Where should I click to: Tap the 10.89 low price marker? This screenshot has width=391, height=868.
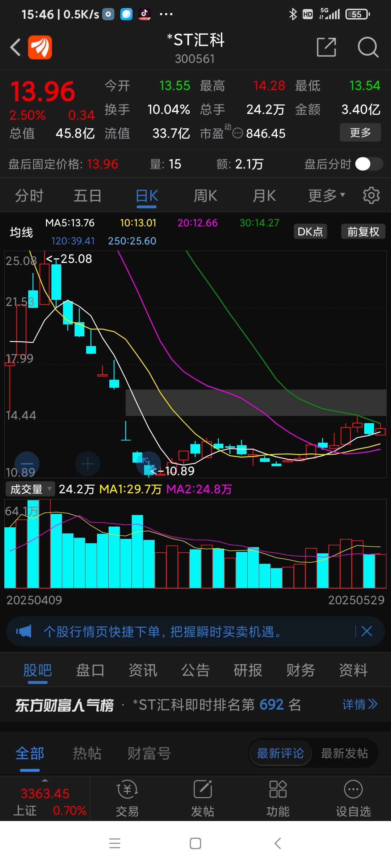[172, 471]
